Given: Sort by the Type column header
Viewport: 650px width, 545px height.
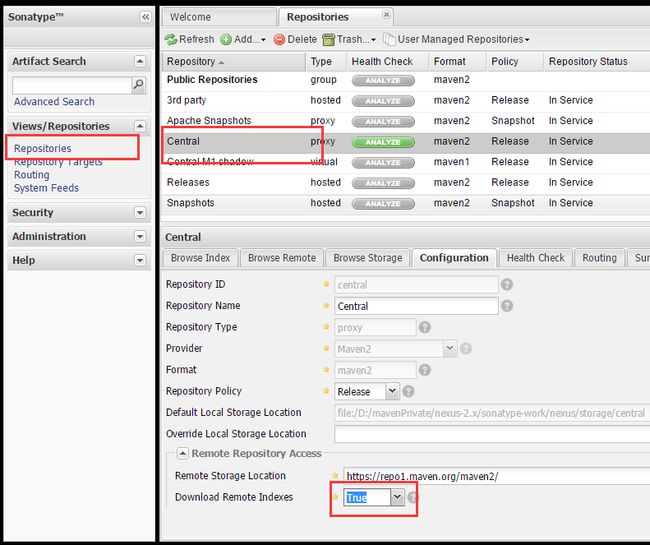Looking at the screenshot, I should click(326, 61).
